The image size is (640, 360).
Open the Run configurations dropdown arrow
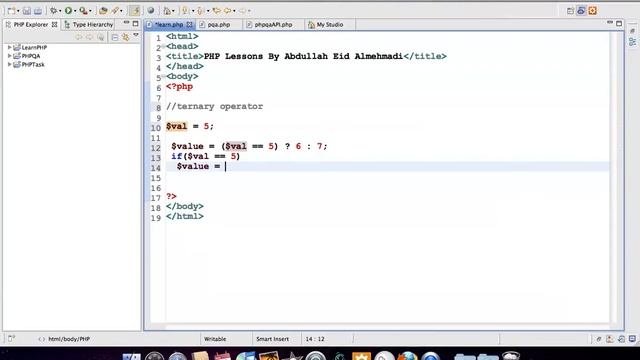75,11
